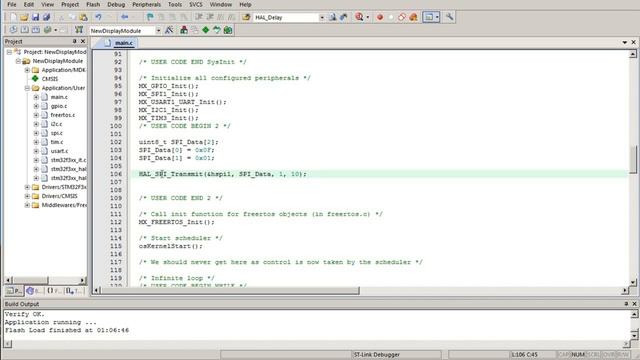Collapse the Application/User folder

(x=27, y=88)
